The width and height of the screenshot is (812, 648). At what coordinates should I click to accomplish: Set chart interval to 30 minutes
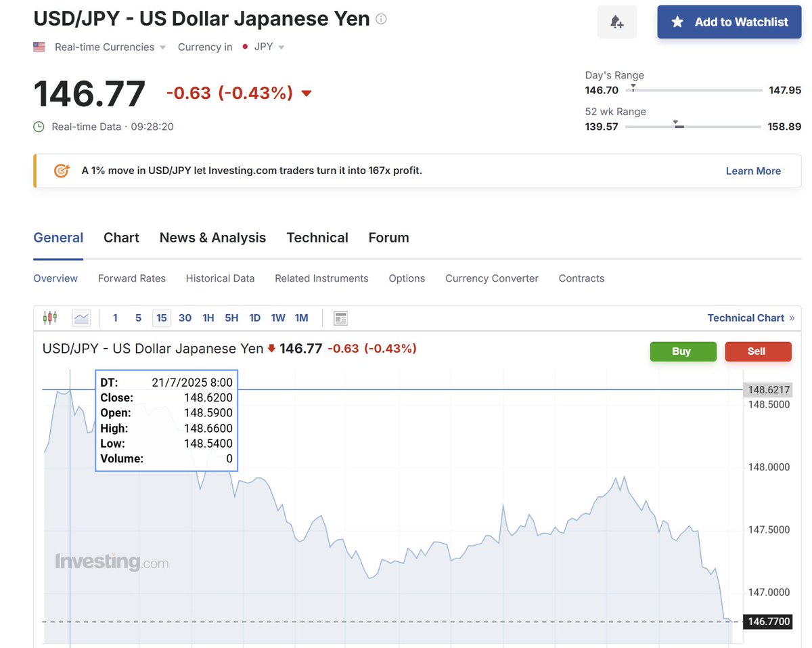(185, 318)
